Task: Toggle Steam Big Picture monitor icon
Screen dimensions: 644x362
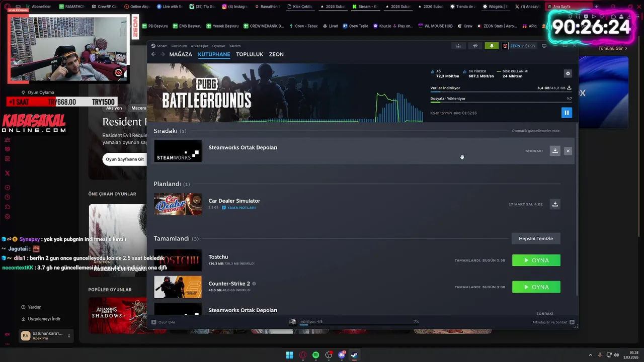Action: (544, 46)
